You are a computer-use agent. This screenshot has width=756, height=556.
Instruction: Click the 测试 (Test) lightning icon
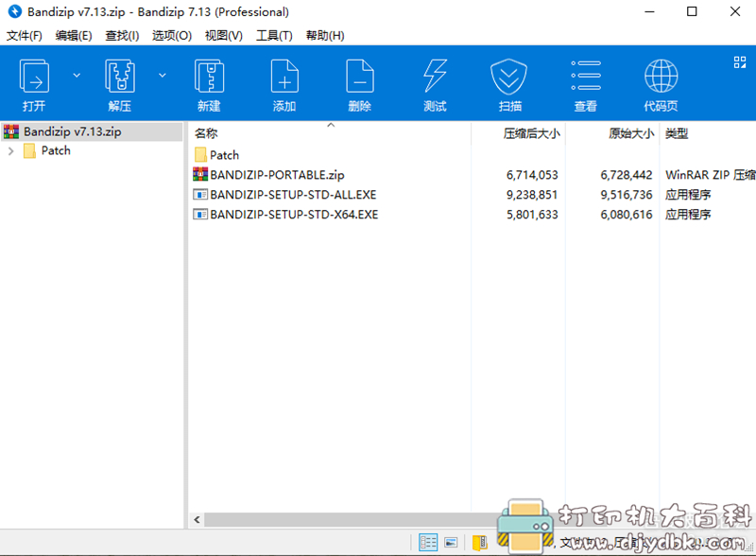[435, 77]
